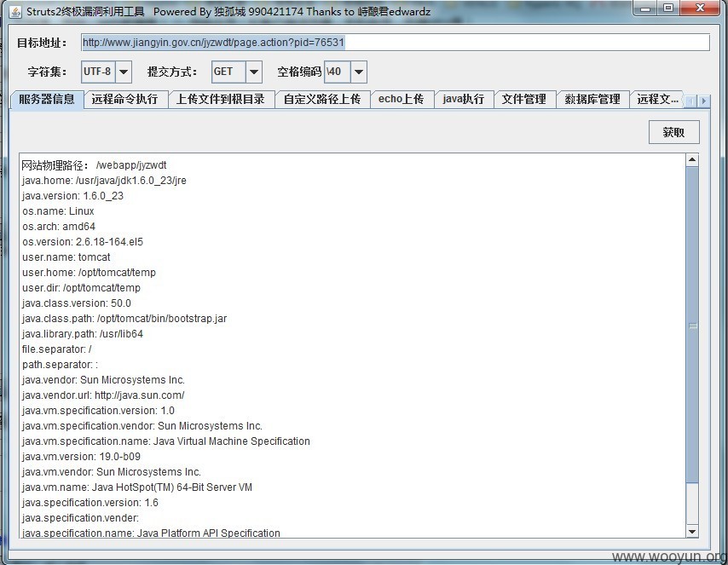
Task: Open the GET submit method dropdown
Action: (253, 72)
